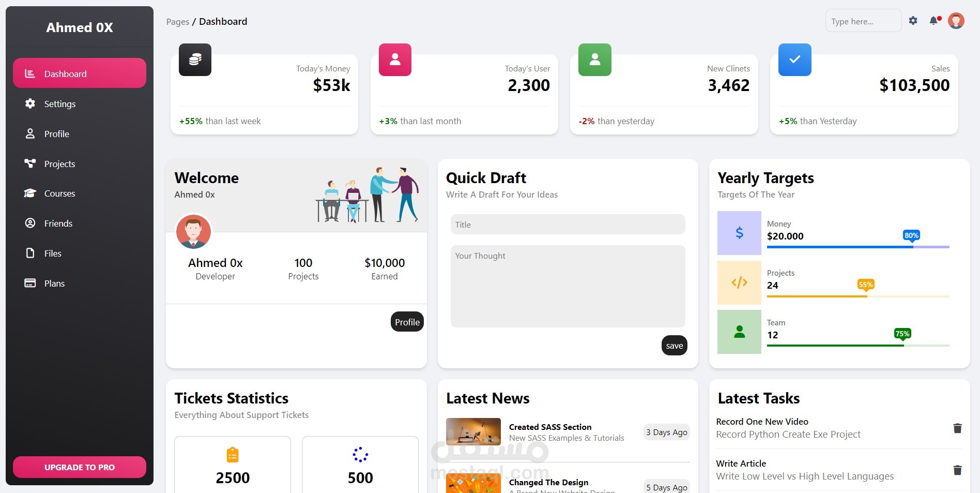Go to Profile in the sidebar

pyautogui.click(x=80, y=133)
